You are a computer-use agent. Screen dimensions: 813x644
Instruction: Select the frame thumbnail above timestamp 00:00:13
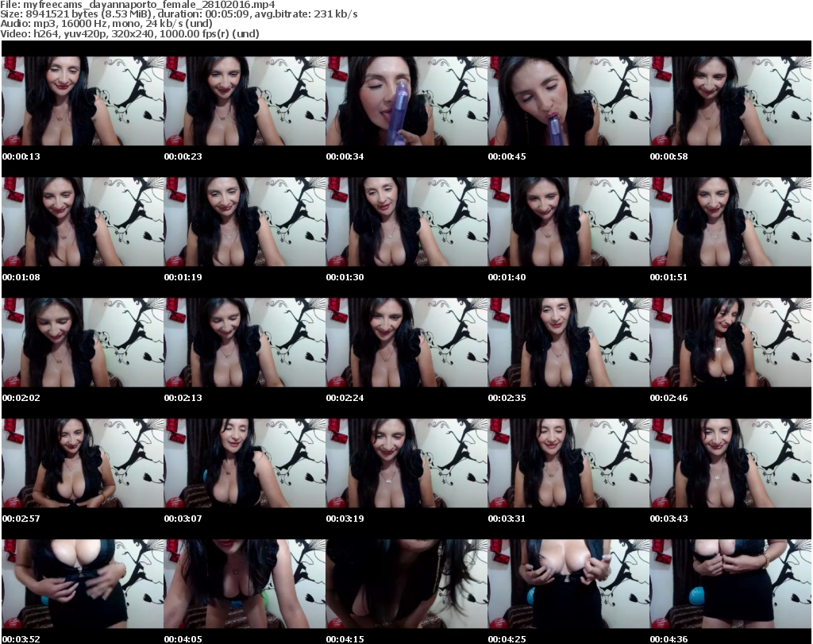point(83,101)
